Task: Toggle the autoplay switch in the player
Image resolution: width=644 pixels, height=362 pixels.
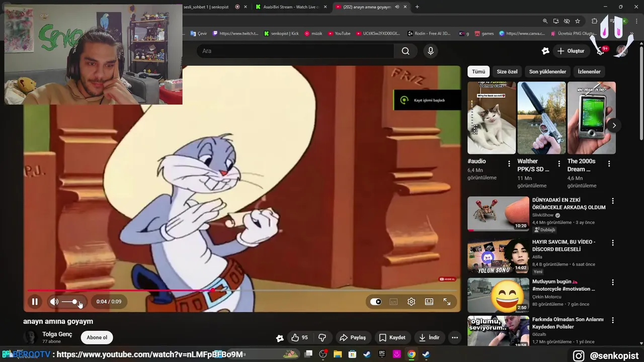Action: [x=376, y=302]
